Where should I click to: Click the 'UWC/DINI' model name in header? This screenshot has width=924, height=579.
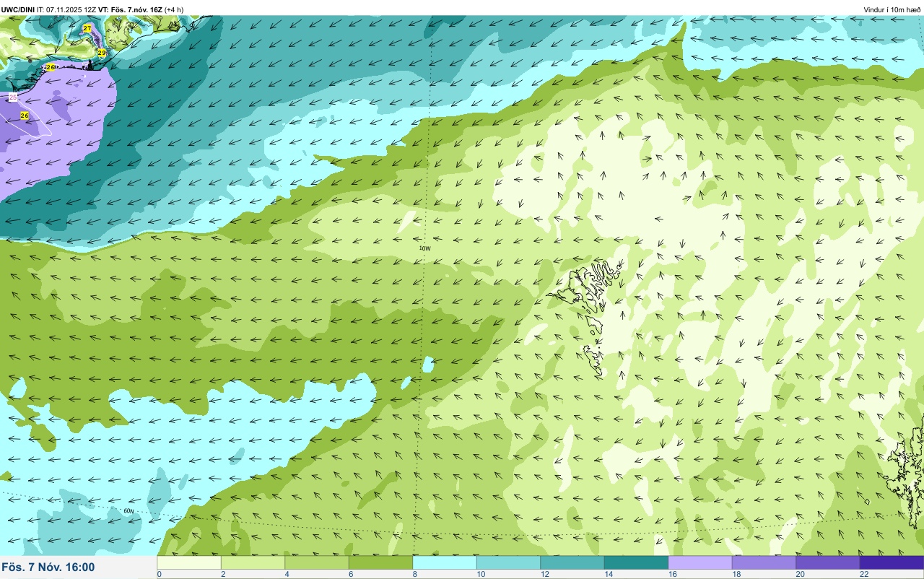18,9
